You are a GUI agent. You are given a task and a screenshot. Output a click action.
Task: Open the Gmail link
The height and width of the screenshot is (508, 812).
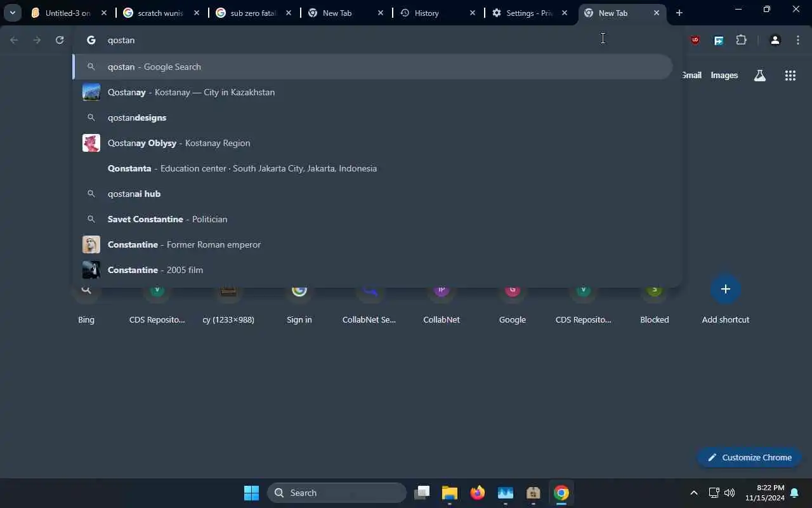692,75
